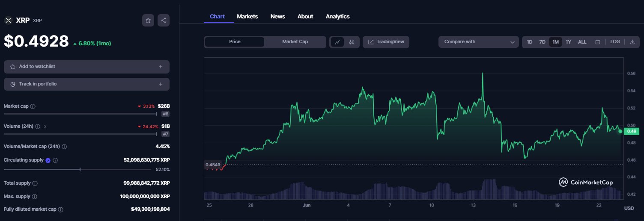Image resolution: width=644 pixels, height=221 pixels.
Task: Show Circulating supply info icon
Action: click(55, 160)
